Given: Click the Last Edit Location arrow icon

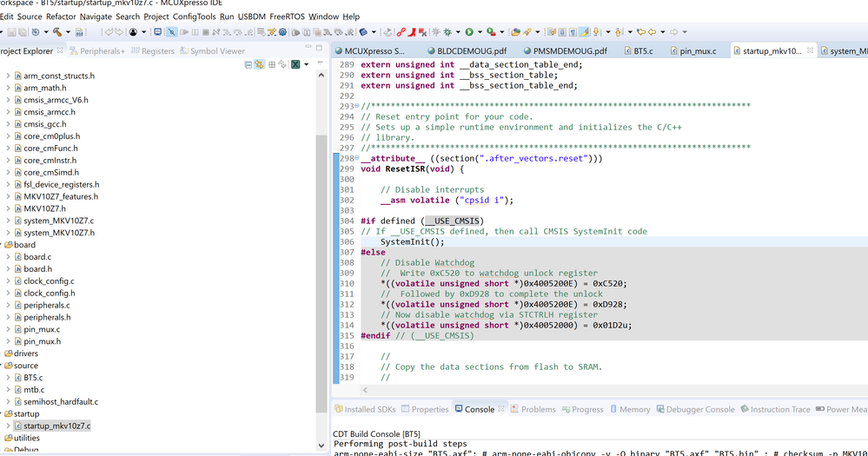Looking at the screenshot, I should click(640, 32).
